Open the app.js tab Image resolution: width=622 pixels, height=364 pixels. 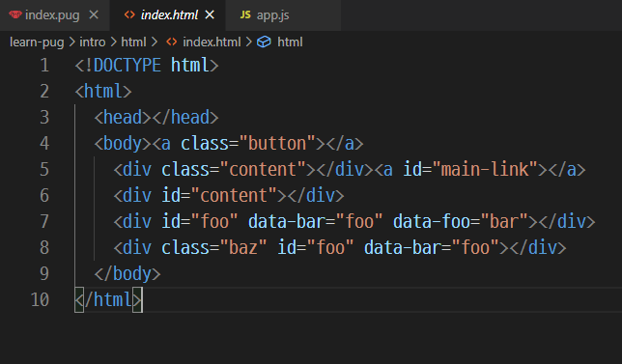click(283, 15)
